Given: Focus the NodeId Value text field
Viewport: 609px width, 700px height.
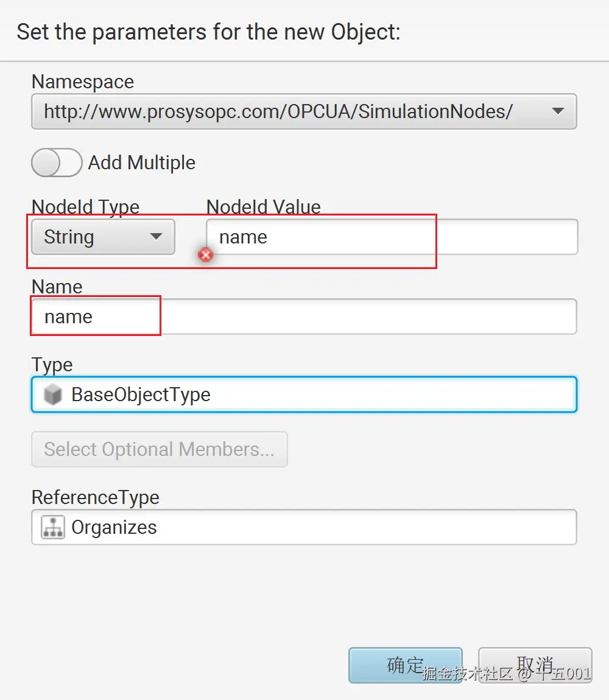Looking at the screenshot, I should click(392, 237).
